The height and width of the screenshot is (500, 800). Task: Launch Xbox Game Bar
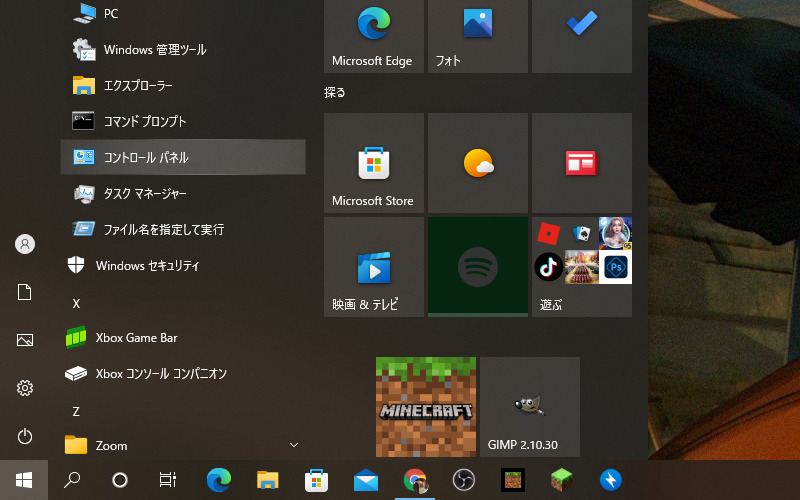[183, 337]
